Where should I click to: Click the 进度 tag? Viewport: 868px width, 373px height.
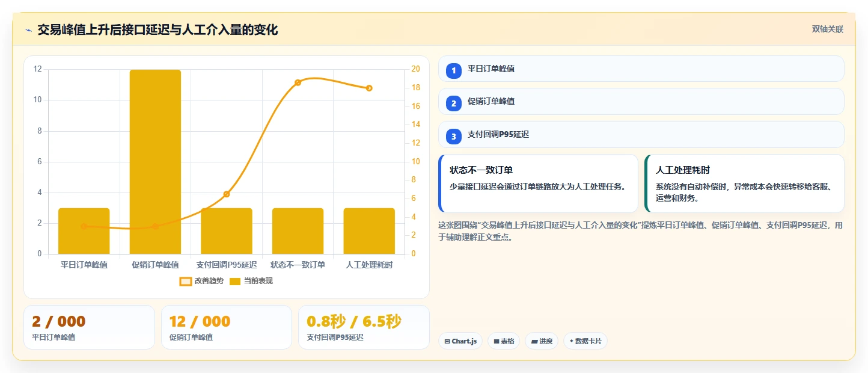click(x=542, y=341)
